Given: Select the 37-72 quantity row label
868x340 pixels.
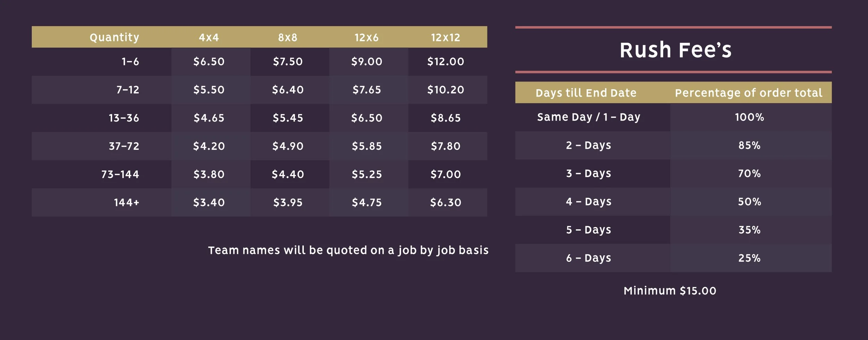Looking at the screenshot, I should [124, 146].
